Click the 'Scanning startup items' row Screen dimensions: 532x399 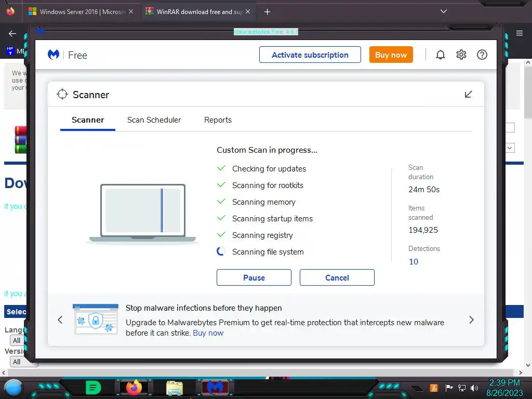264,219
